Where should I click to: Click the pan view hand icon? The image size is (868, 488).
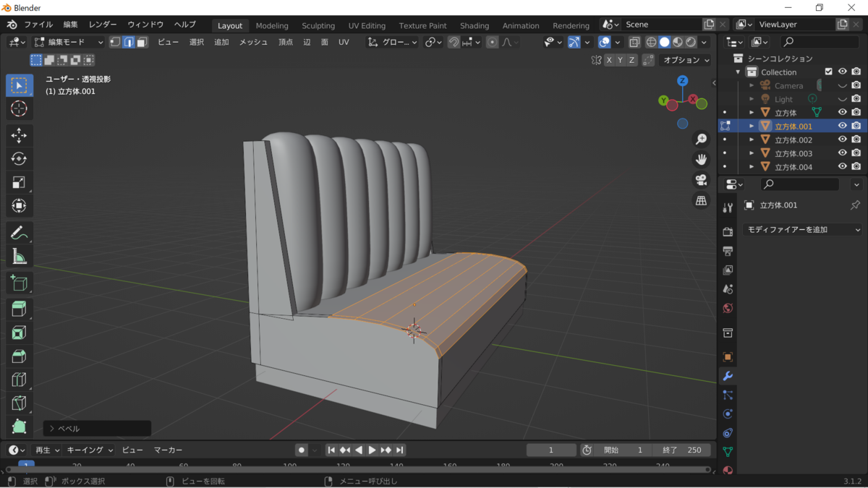click(701, 159)
